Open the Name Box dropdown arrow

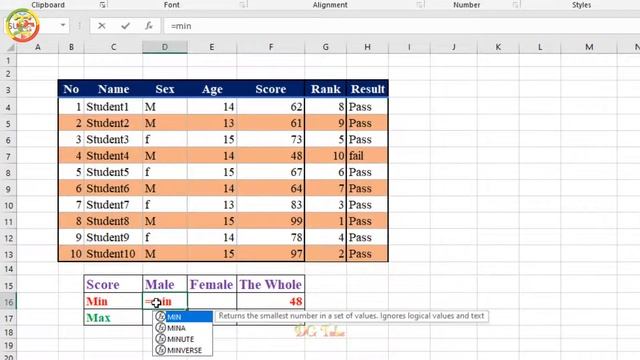click(63, 25)
